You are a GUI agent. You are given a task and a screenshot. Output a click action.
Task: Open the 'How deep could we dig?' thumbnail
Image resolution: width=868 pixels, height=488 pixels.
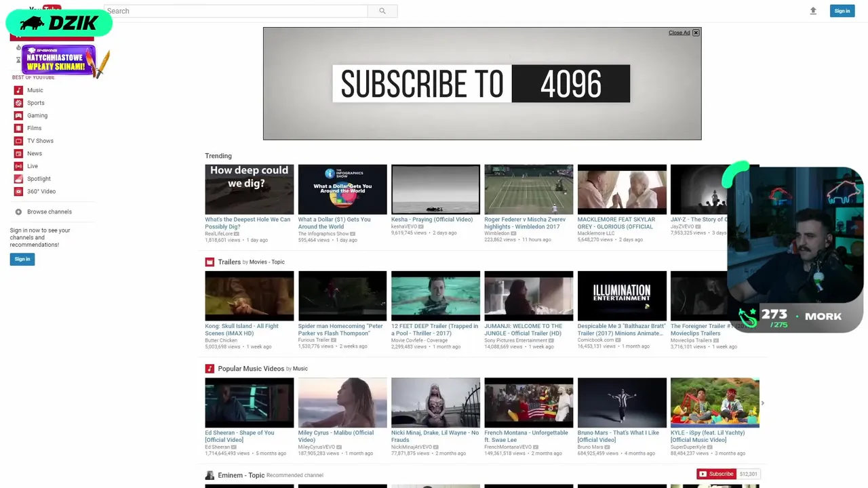[250, 189]
